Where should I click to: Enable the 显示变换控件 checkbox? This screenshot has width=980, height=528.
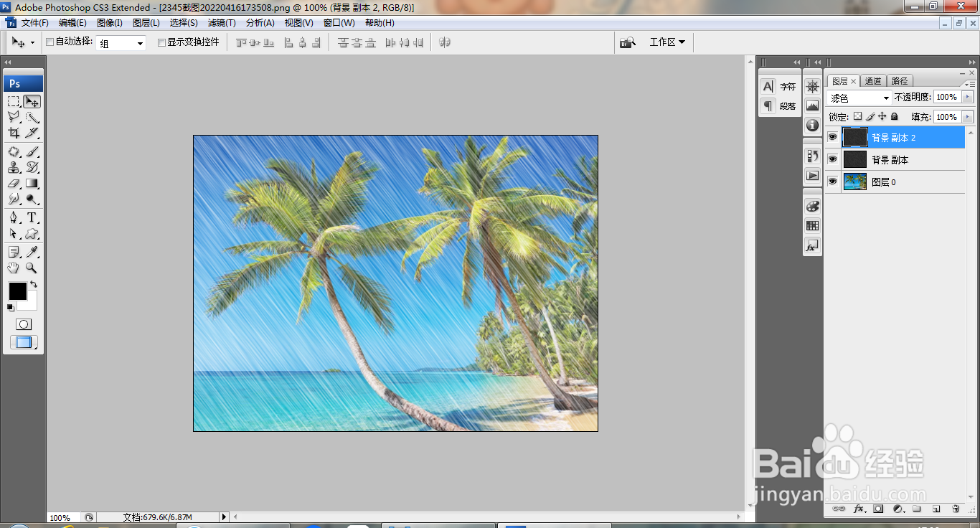(x=161, y=42)
